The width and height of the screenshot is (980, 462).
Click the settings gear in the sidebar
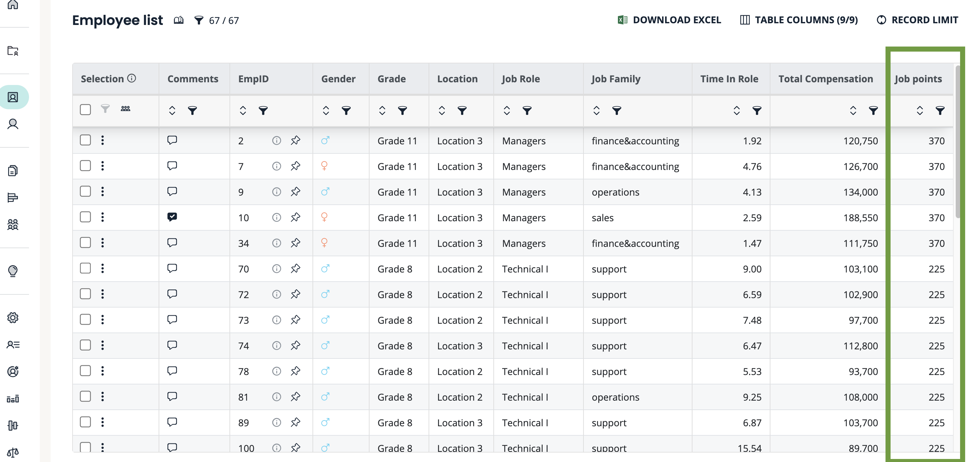tap(13, 318)
